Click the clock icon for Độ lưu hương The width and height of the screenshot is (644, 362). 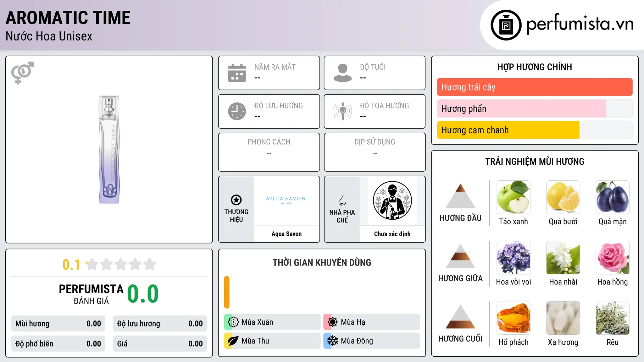[237, 111]
